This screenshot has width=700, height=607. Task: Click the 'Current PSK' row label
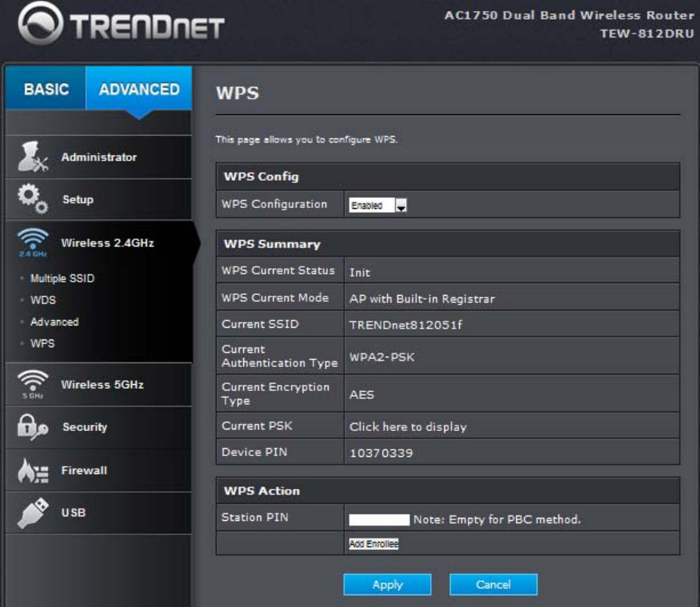tap(257, 426)
